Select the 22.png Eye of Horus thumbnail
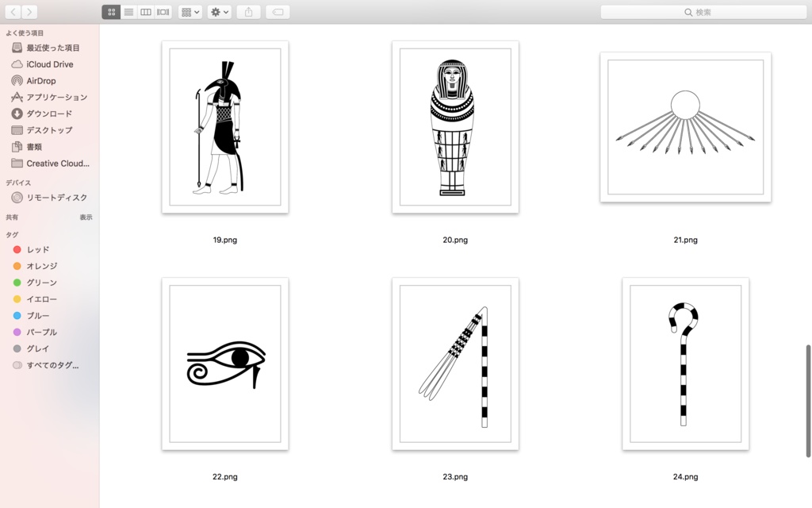812x508 pixels. (225, 364)
